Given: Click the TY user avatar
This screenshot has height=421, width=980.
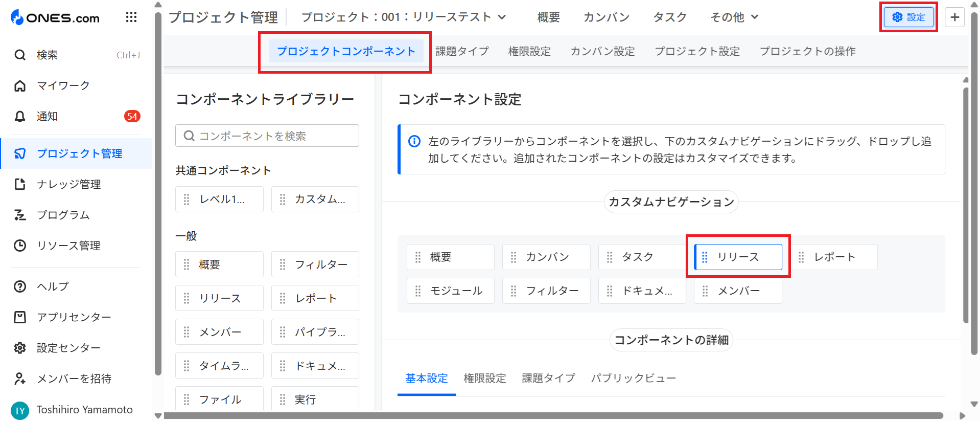Looking at the screenshot, I should point(20,411).
